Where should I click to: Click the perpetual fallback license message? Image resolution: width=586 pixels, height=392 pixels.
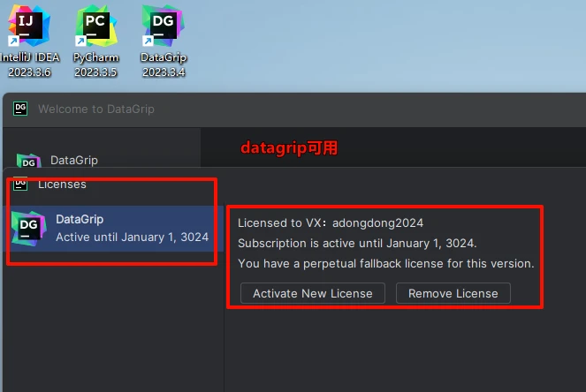386,264
